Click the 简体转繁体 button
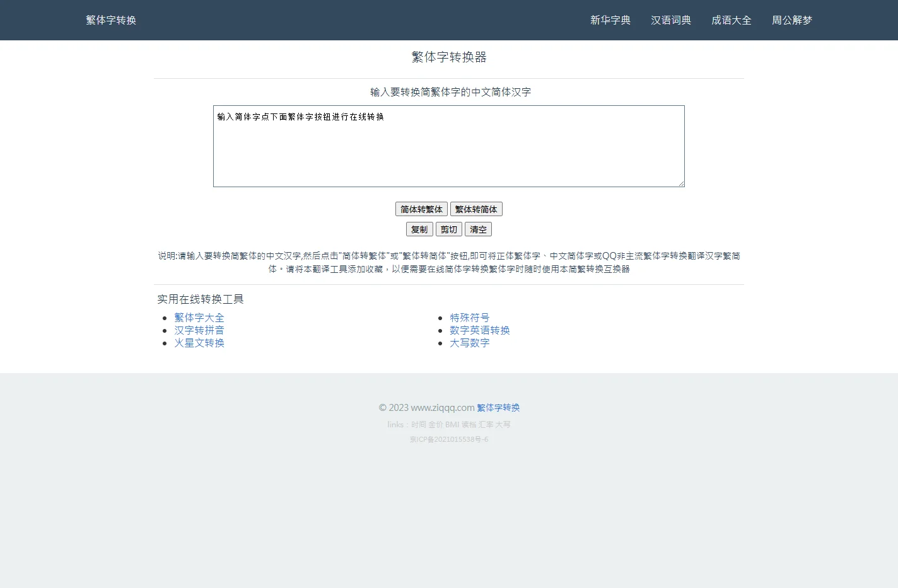 (x=421, y=209)
